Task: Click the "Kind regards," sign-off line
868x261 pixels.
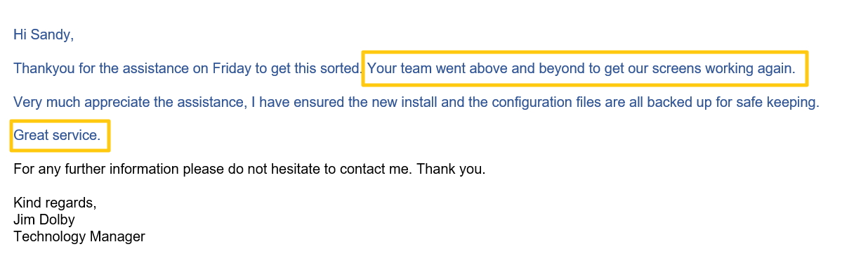Action: click(55, 203)
